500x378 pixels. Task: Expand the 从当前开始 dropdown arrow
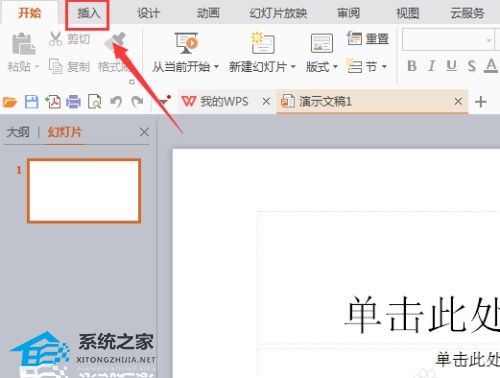(x=216, y=67)
